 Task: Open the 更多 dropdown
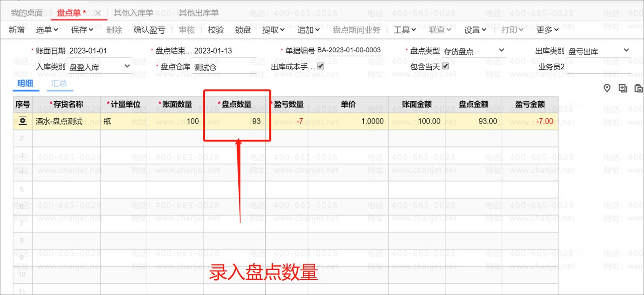[547, 30]
